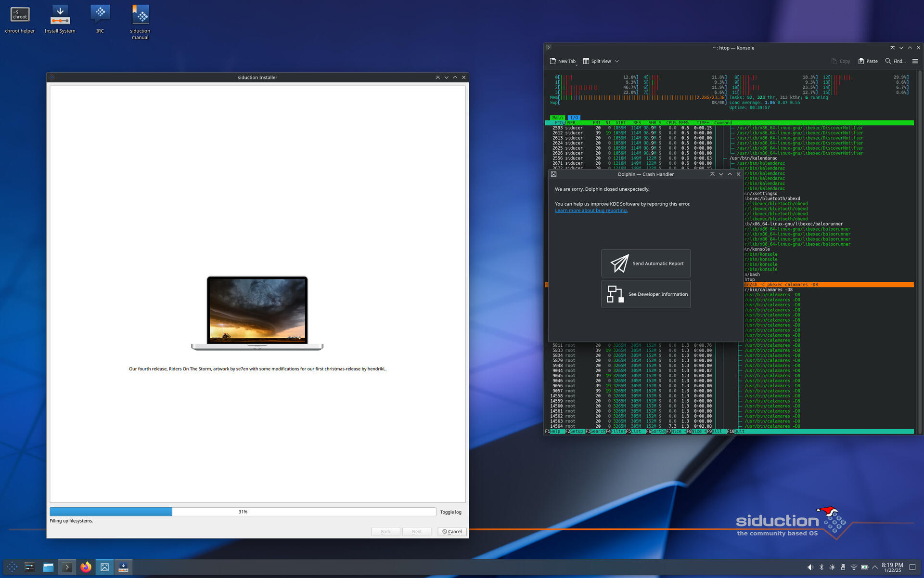924x578 pixels.
Task: Click Send Automatic Report button
Action: point(646,263)
